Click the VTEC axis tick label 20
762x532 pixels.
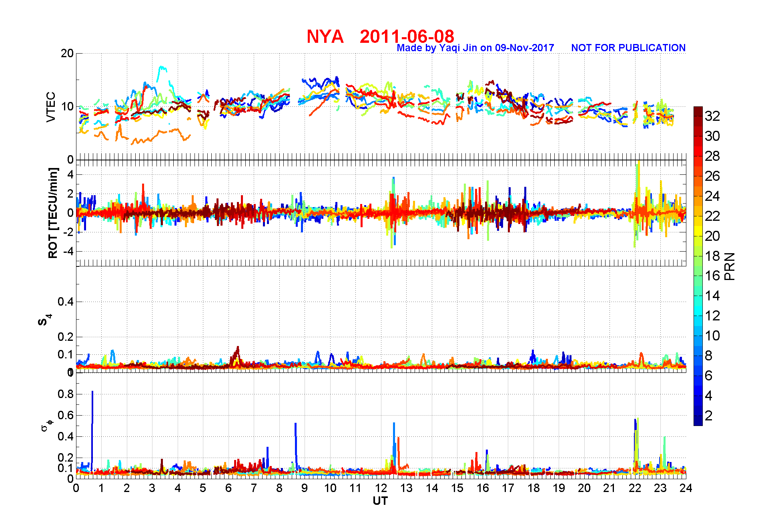point(67,53)
